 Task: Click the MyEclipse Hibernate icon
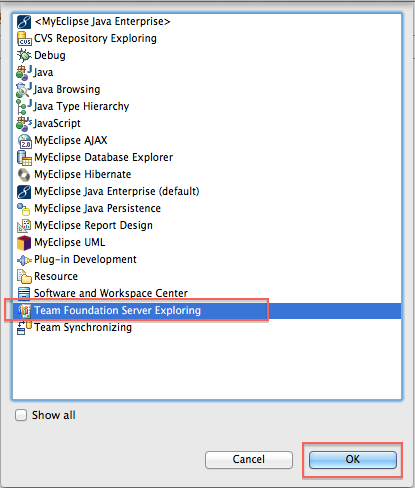(24, 174)
